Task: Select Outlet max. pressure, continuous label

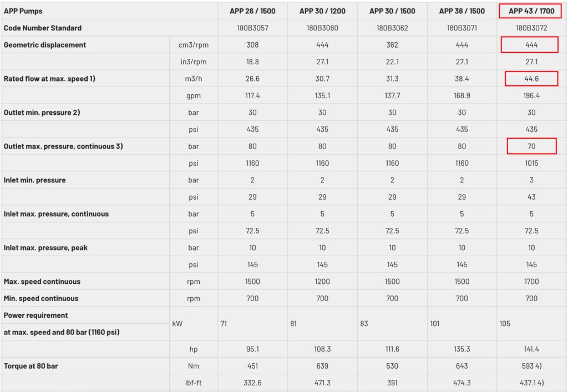Action: click(x=63, y=146)
